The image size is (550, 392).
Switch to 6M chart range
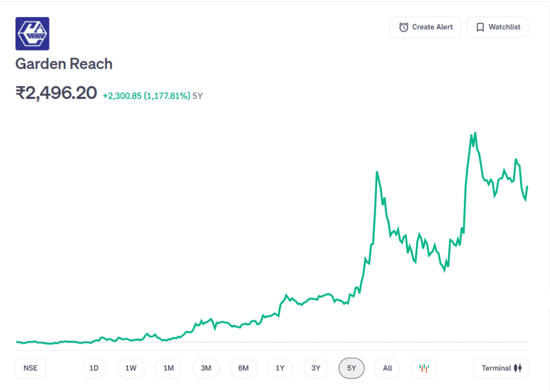[x=243, y=368]
